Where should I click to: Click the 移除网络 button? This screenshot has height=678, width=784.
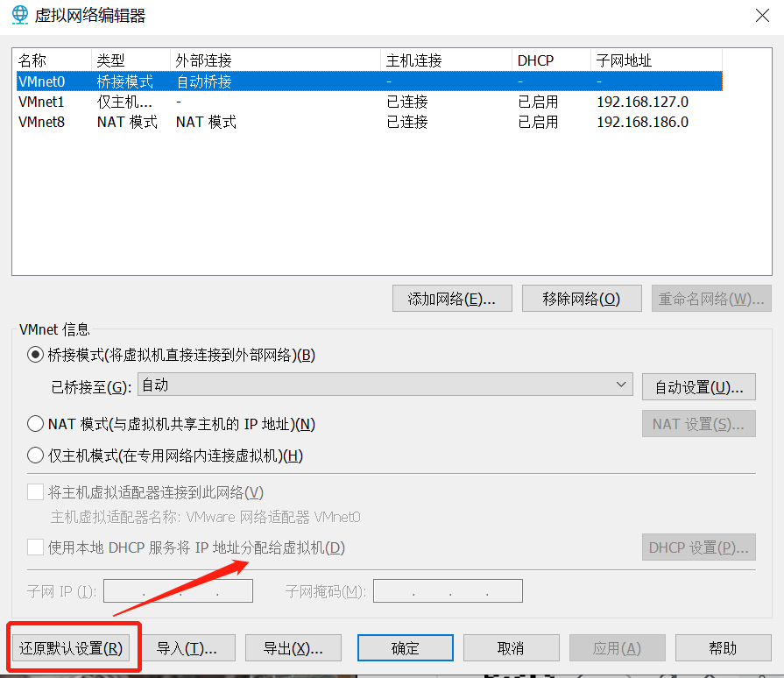point(582,298)
